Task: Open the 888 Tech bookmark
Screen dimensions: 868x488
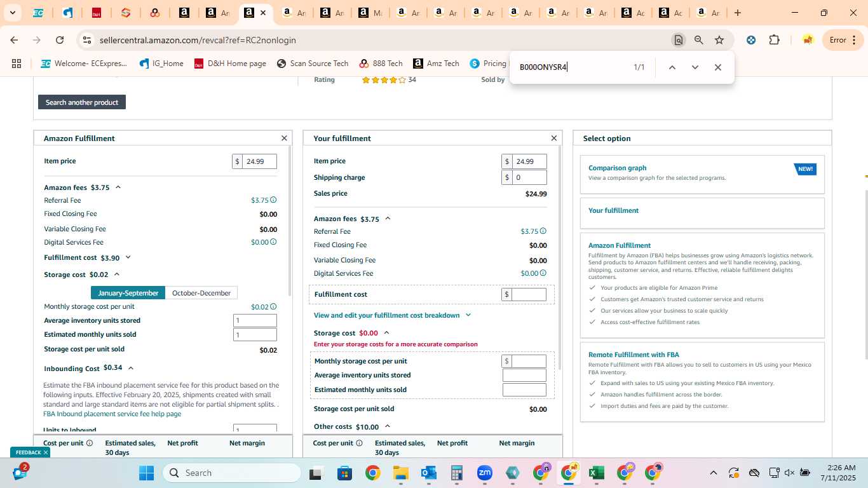Action: [381, 64]
